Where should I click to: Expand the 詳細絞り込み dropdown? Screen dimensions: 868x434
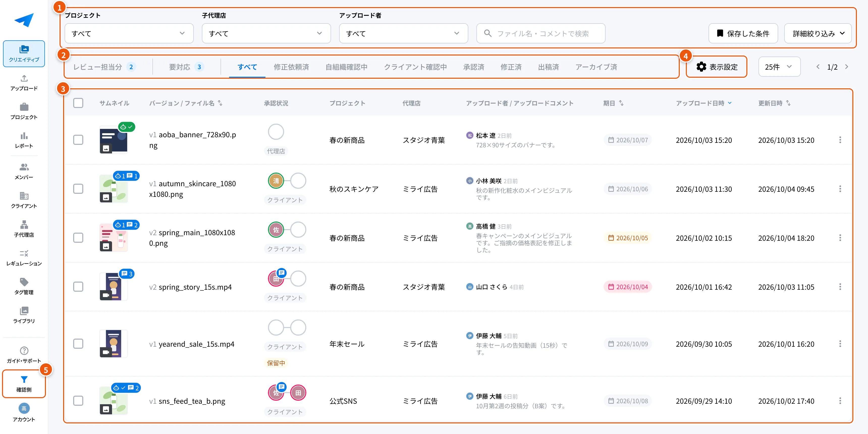pos(818,33)
